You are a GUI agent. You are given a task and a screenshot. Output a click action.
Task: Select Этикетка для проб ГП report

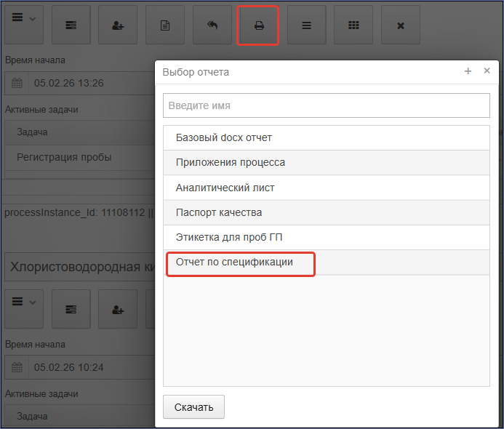tap(327, 238)
